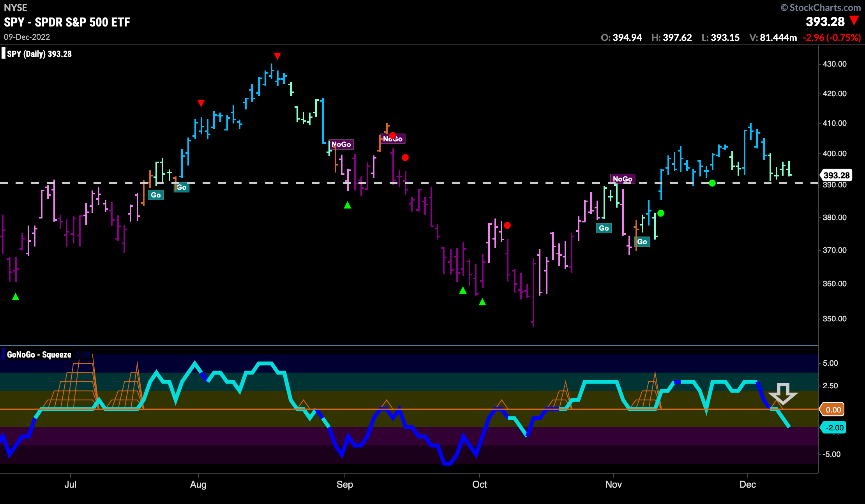The width and height of the screenshot is (865, 504).
Task: Click the open value O: 394.94
Action: click(x=621, y=37)
